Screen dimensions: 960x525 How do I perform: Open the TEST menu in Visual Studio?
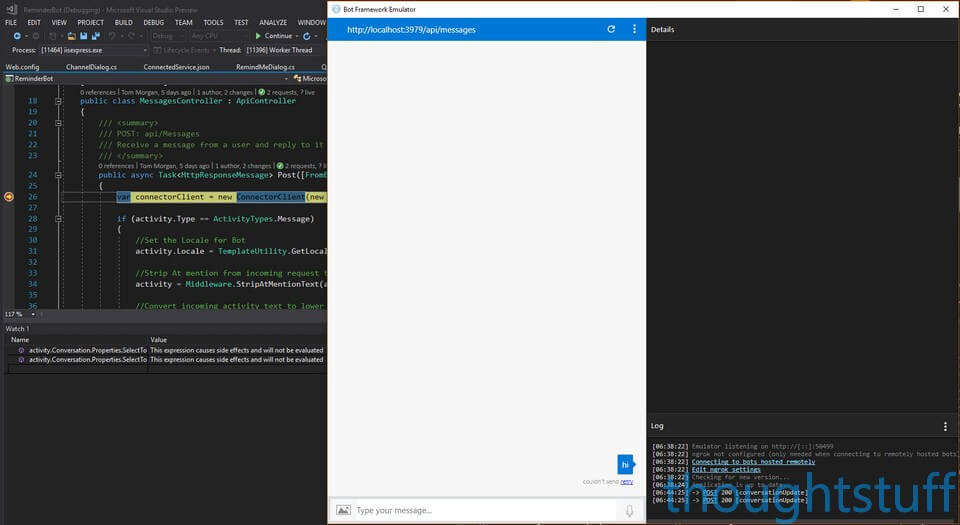pos(241,23)
